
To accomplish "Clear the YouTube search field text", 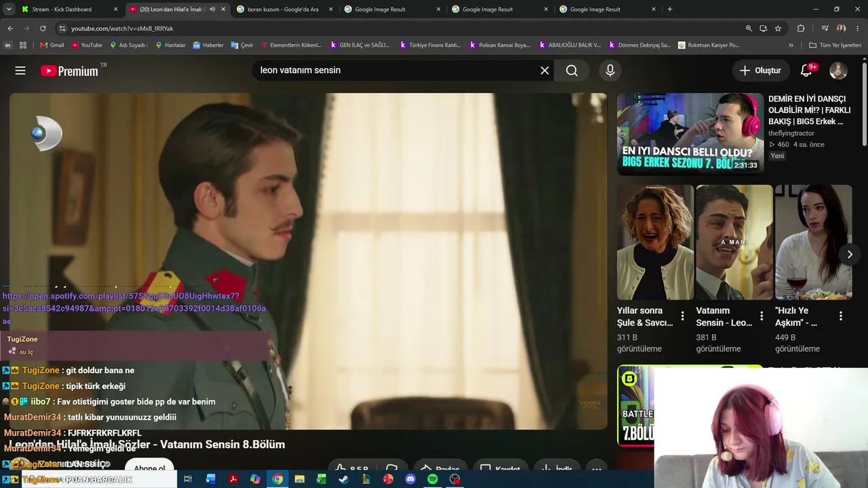I will (x=545, y=70).
